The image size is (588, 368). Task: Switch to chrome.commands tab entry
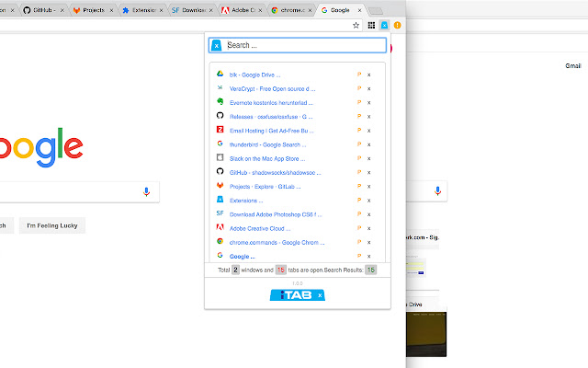[277, 242]
